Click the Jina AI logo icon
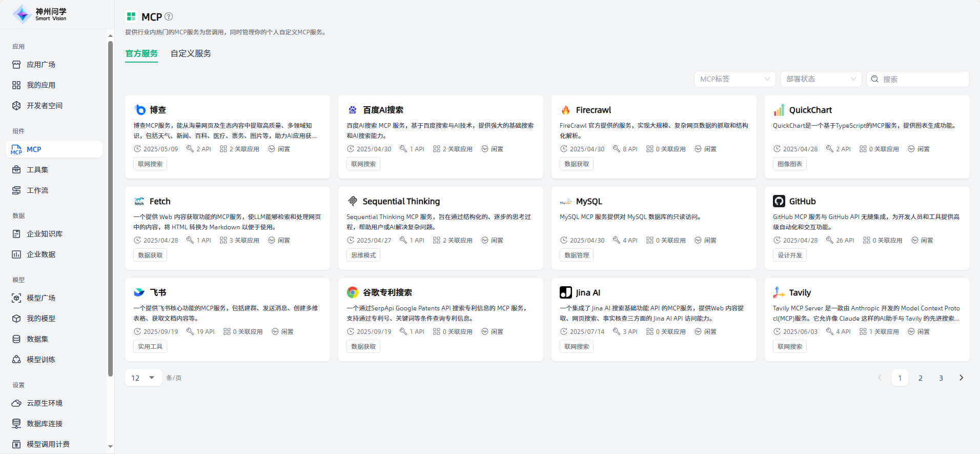 [x=565, y=292]
